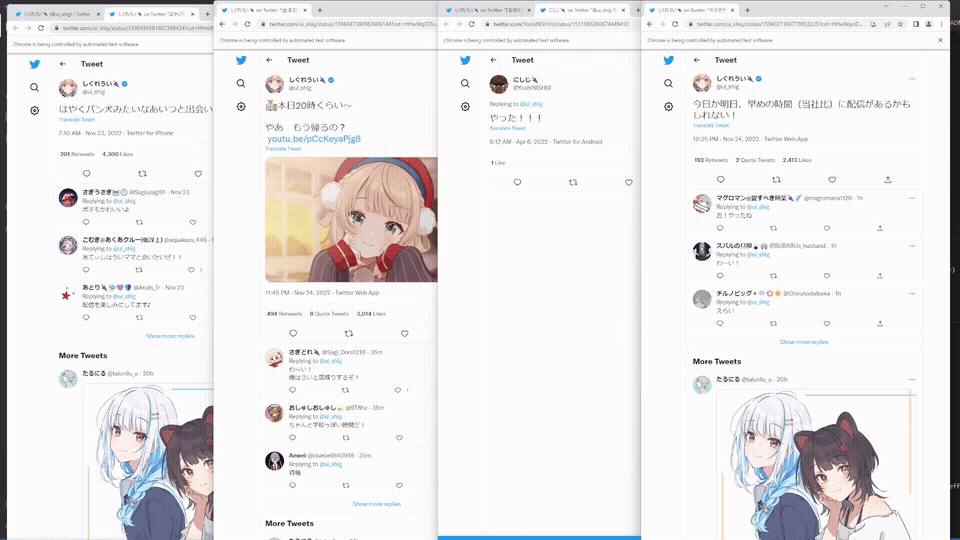The image size is (960, 540).
Task: Open more options on スバルの旦那 reply
Action: (912, 246)
